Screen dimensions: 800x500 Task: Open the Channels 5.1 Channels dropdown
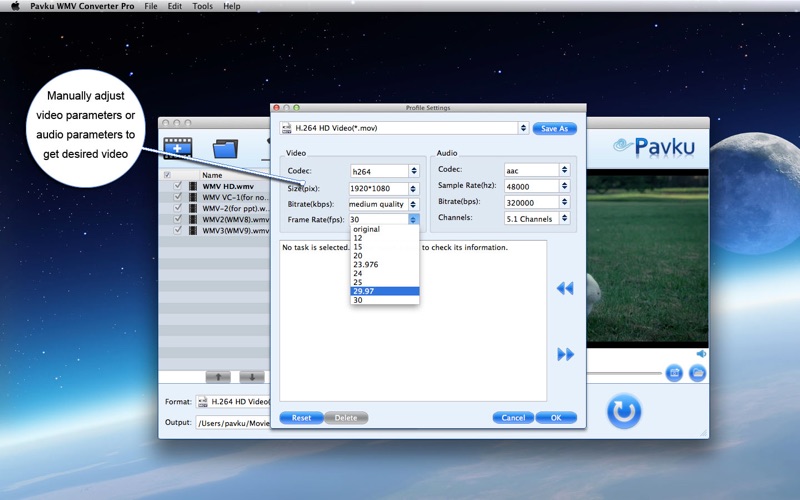pyautogui.click(x=564, y=218)
